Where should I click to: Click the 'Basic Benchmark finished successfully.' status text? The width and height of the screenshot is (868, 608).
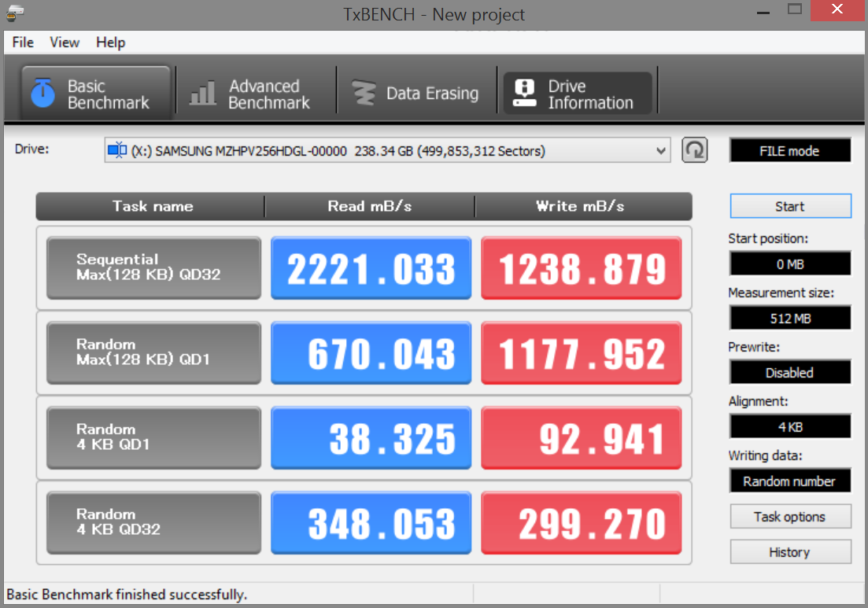127,595
